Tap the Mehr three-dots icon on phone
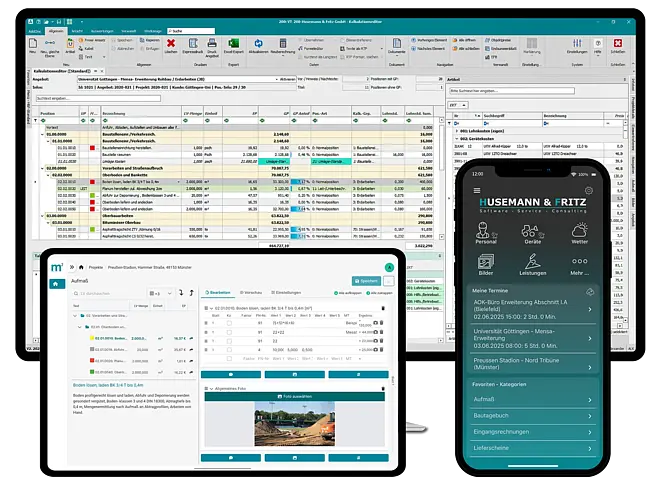This screenshot has width=660, height=495. coord(580,261)
